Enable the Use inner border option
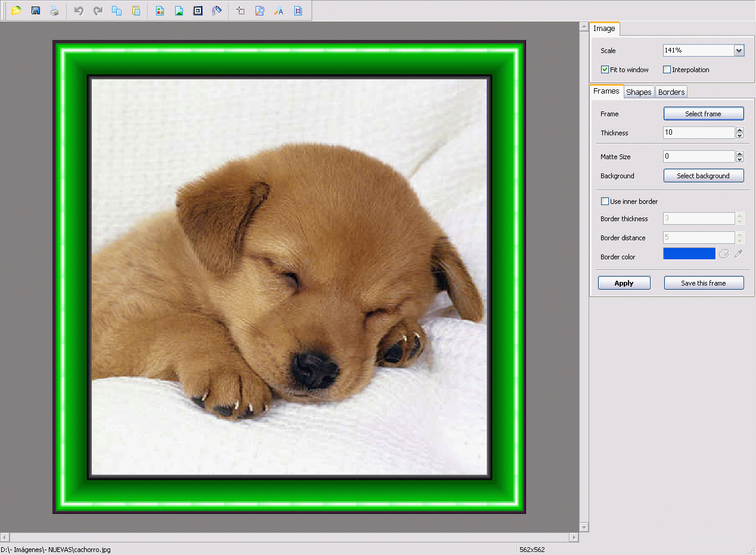Image resolution: width=756 pixels, height=555 pixels. tap(605, 201)
